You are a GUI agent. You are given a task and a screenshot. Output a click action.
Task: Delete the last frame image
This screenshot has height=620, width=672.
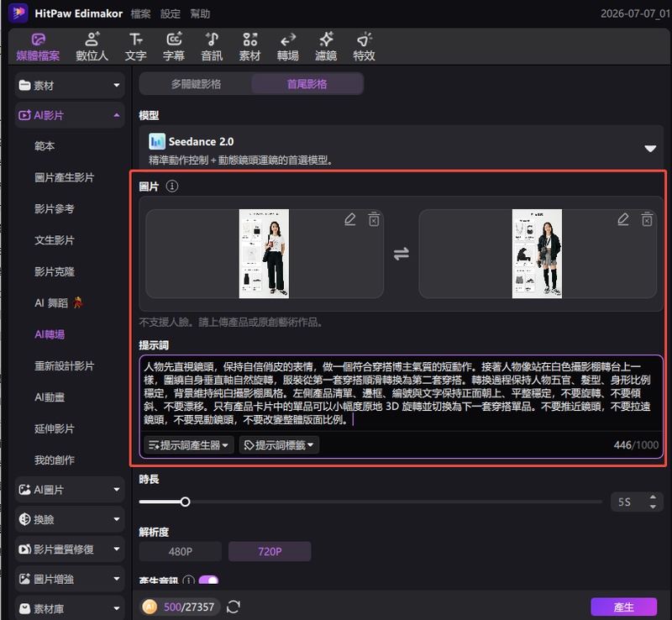[647, 219]
